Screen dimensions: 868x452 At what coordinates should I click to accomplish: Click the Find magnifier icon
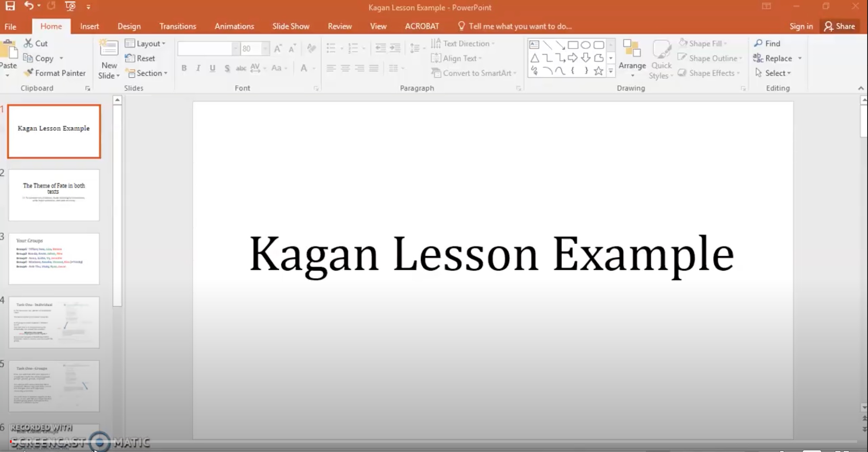[758, 43]
